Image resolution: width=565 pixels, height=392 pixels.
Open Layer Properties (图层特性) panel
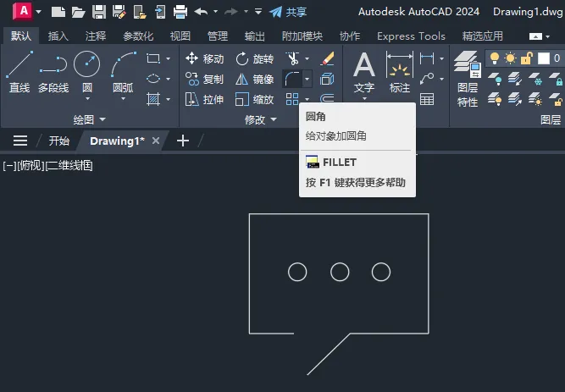pos(468,79)
